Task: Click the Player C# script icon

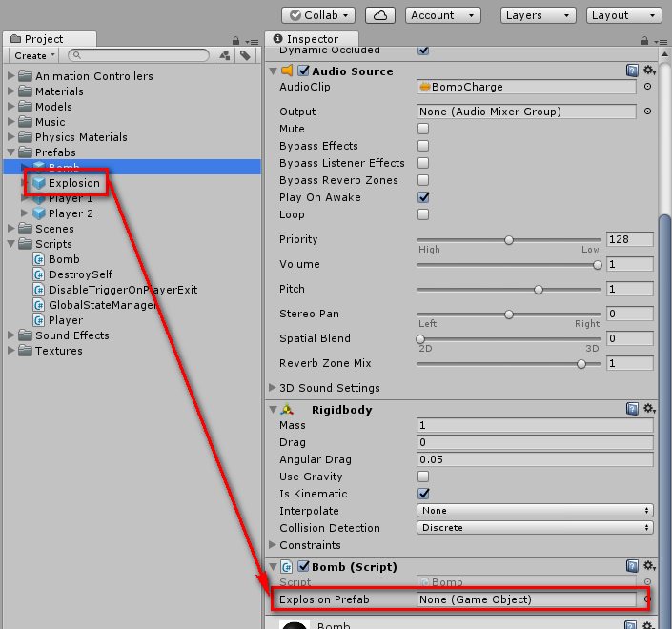Action: tap(39, 320)
